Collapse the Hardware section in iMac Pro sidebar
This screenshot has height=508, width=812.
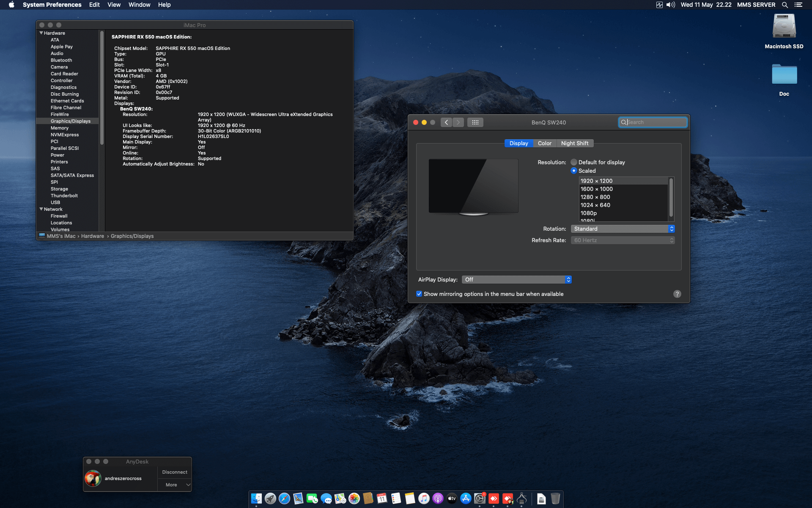41,33
